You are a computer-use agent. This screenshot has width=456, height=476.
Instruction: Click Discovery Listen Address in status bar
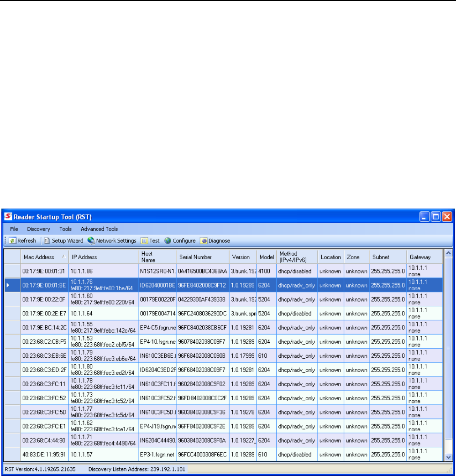coord(136,469)
